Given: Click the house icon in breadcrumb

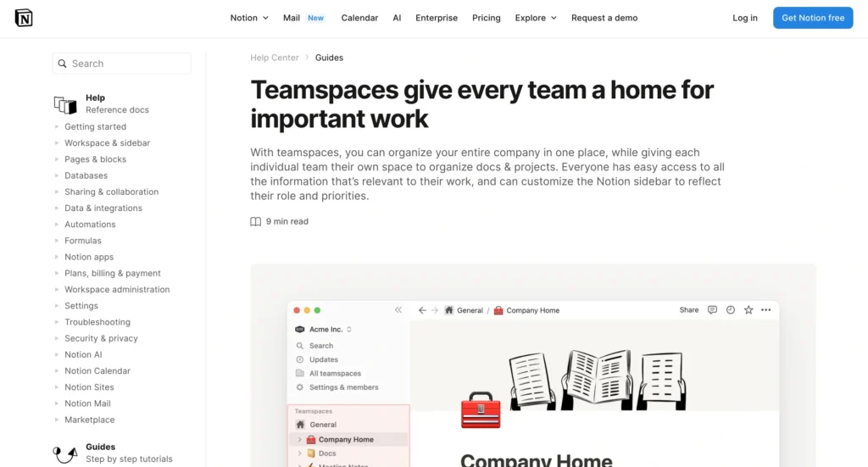Looking at the screenshot, I should tap(449, 310).
